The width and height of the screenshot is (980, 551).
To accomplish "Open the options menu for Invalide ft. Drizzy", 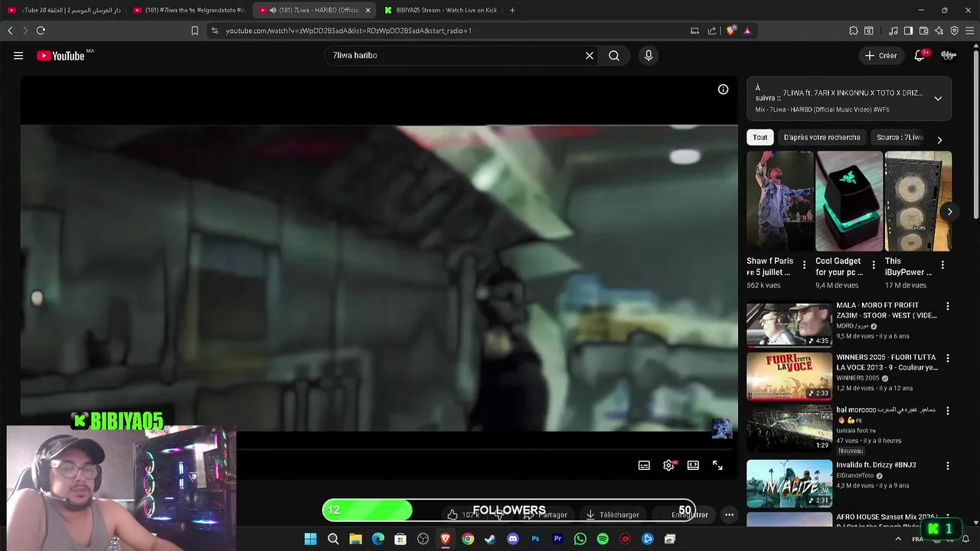I will click(948, 466).
